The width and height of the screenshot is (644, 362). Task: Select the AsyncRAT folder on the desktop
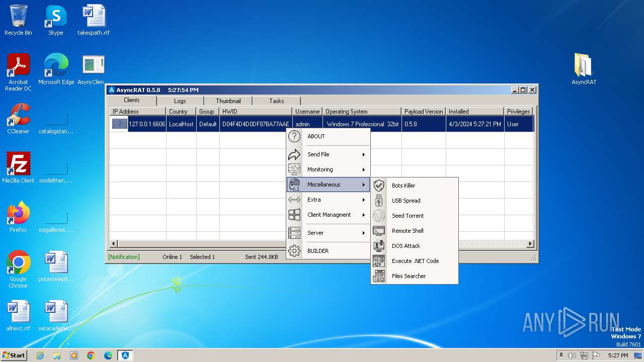point(584,69)
